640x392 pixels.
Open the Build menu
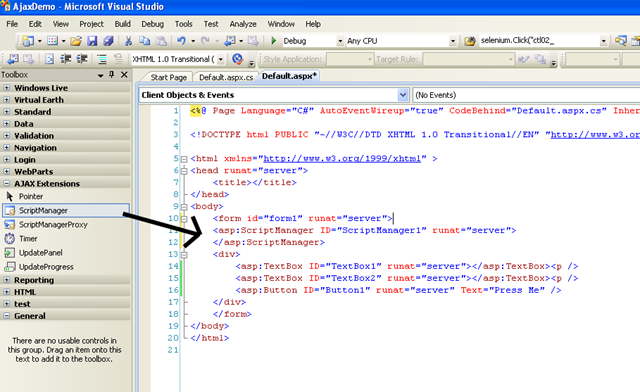[x=122, y=24]
